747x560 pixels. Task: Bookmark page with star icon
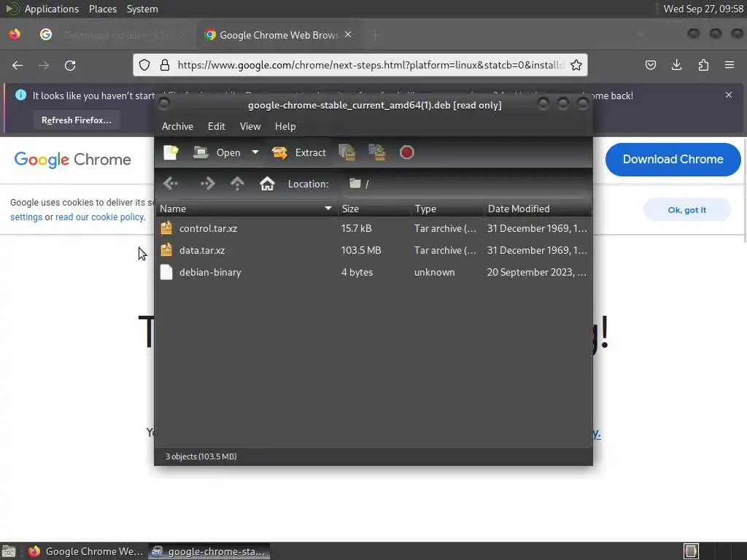(x=576, y=65)
